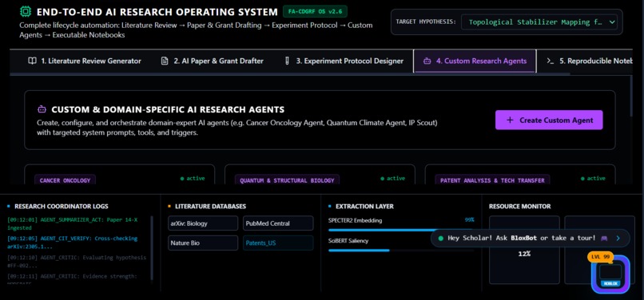
Task: Click the blue arrow chevron in BloxBot bubble
Action: tap(618, 238)
